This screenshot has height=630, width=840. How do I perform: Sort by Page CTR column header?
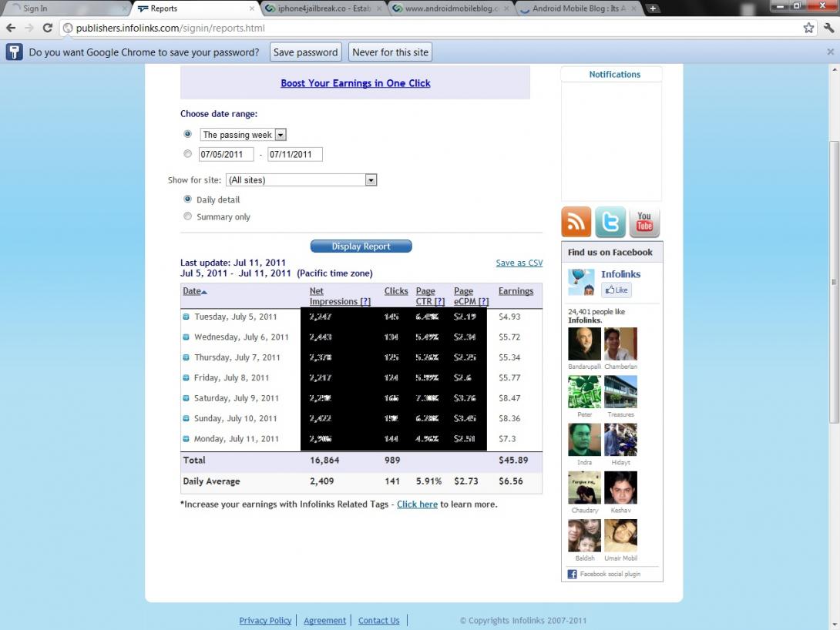430,296
